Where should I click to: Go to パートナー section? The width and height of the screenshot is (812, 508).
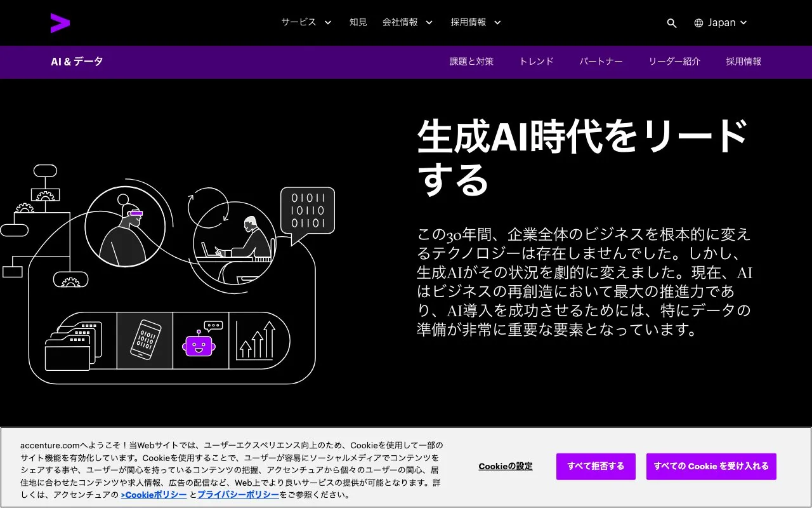601,62
